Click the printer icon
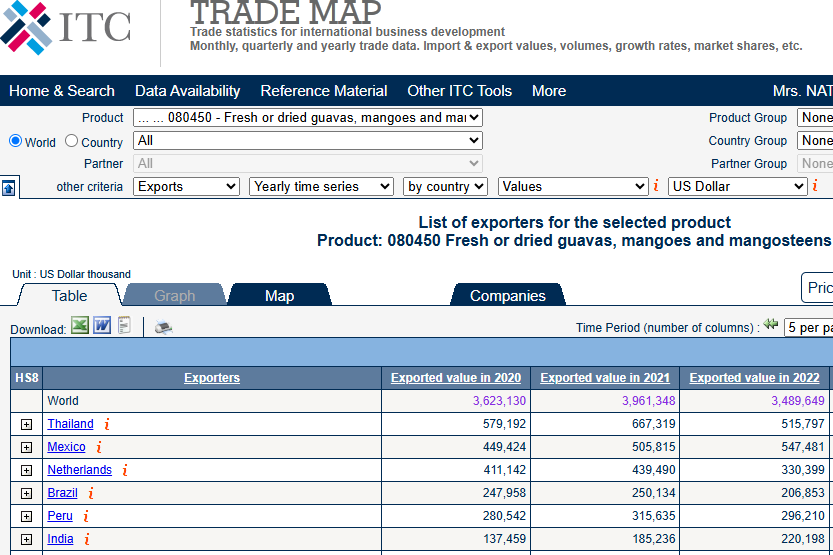This screenshot has width=833, height=555. tap(164, 327)
